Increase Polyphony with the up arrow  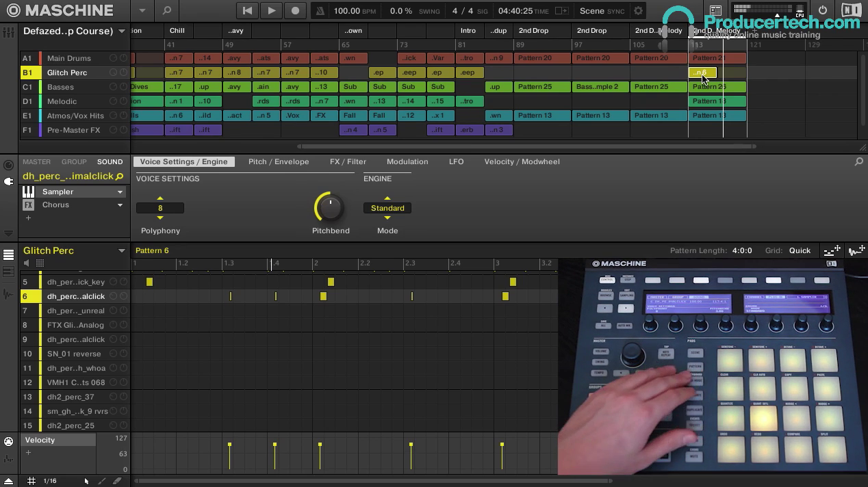tap(160, 199)
